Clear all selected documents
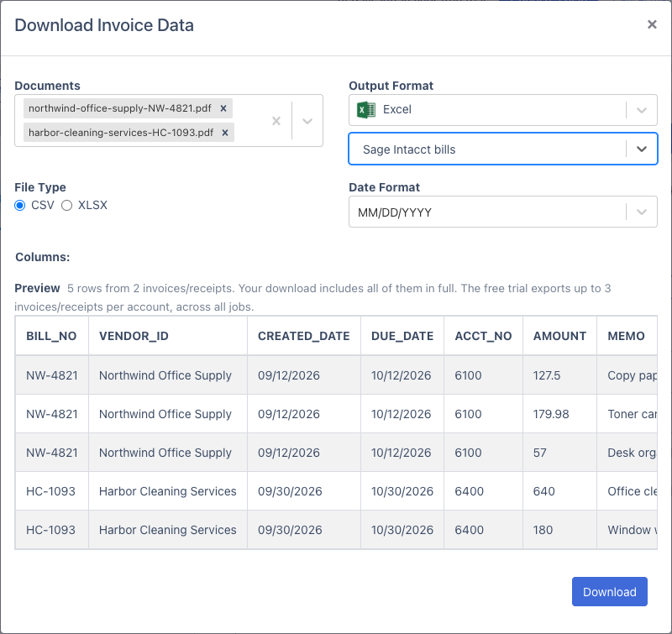This screenshot has height=634, width=672. pyautogui.click(x=276, y=121)
